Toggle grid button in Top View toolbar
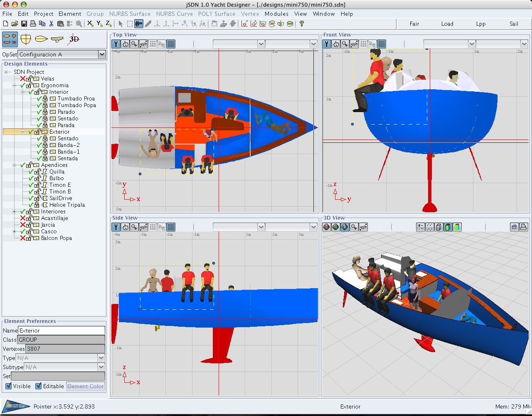Screen dimensions: 532x416 pos(171,44)
